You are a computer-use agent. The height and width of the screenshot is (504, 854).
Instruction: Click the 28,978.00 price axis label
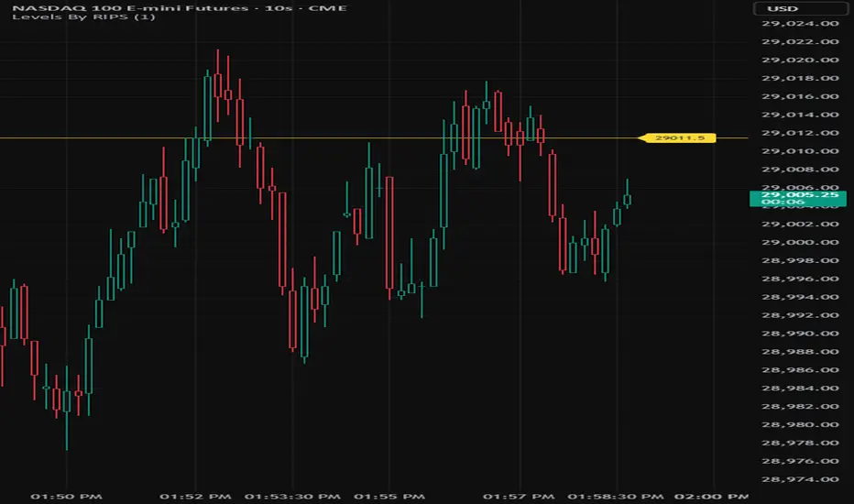tap(800, 443)
